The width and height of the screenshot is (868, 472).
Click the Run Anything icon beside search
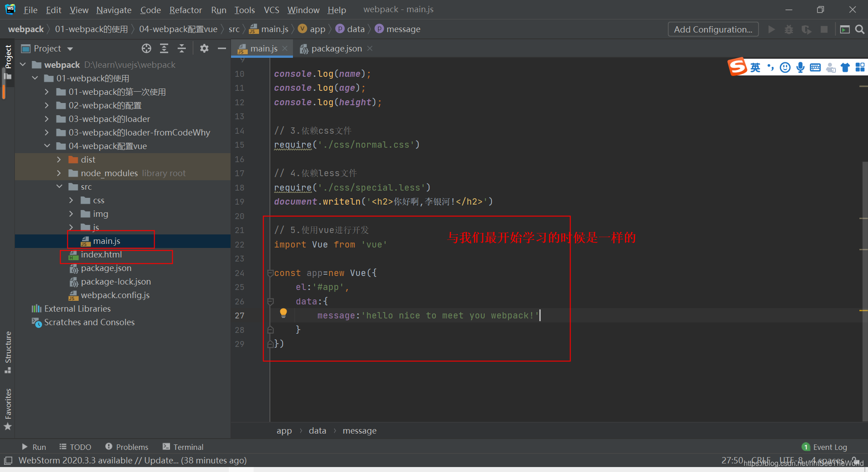pos(844,29)
